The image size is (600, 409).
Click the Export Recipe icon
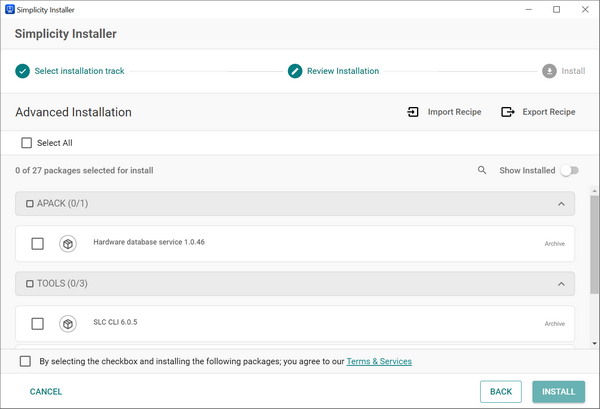[x=508, y=112]
